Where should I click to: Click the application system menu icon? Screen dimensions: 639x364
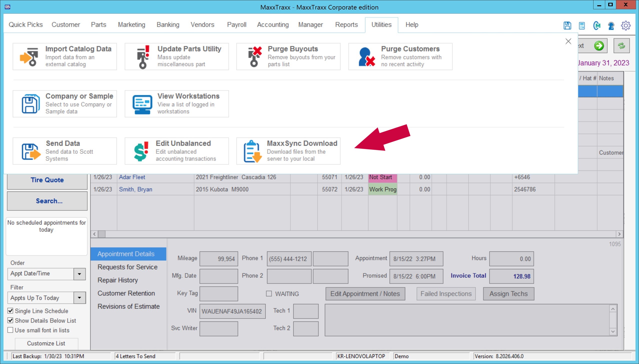8,7
